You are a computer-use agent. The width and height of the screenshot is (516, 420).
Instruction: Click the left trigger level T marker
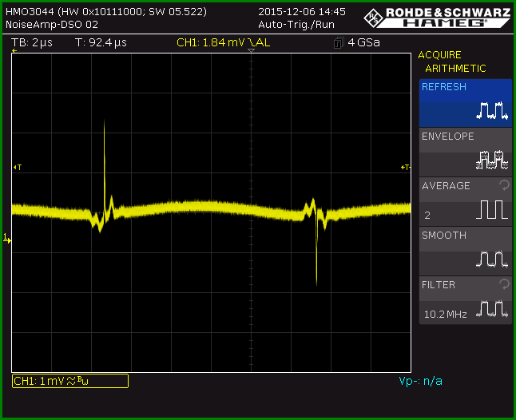click(18, 168)
